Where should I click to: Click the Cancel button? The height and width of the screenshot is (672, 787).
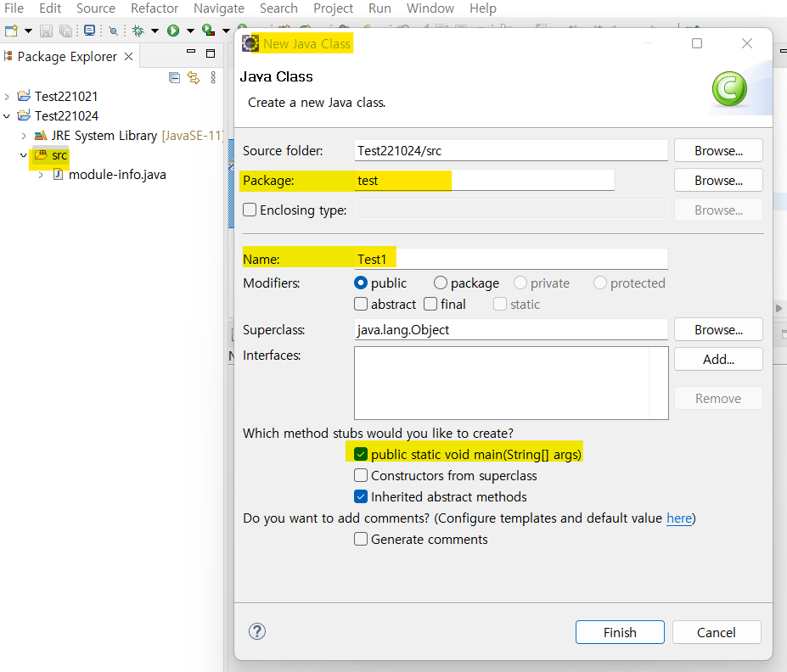(717, 632)
